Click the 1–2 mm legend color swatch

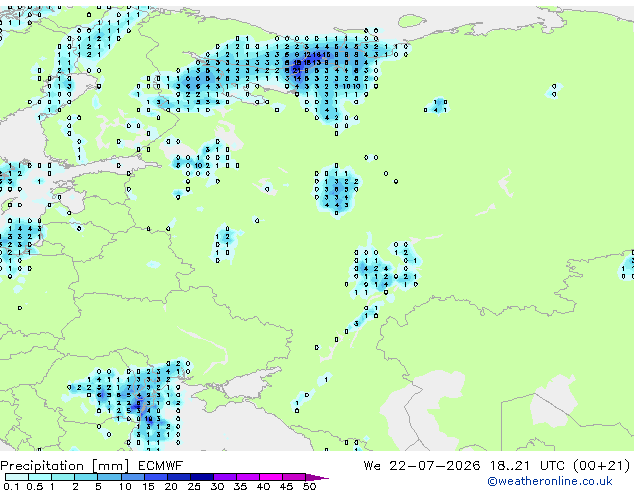63,477
